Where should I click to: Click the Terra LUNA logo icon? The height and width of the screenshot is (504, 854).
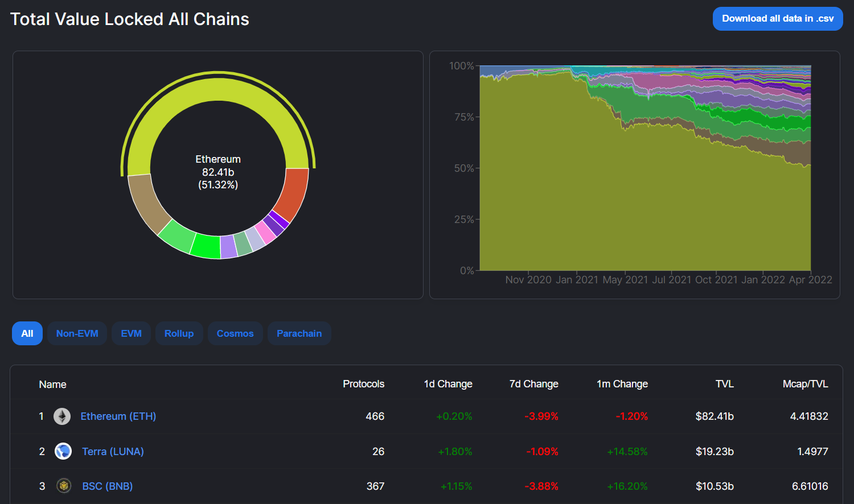click(63, 451)
